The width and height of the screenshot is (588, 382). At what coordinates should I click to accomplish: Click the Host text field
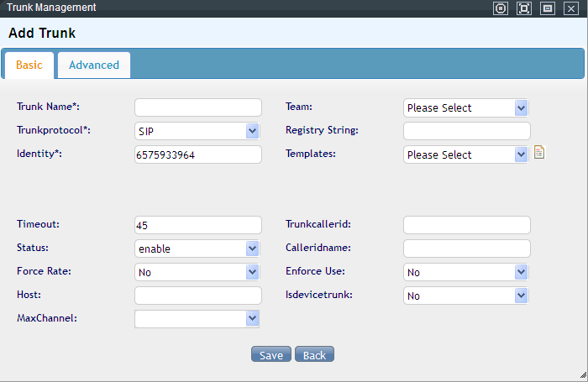click(x=198, y=296)
